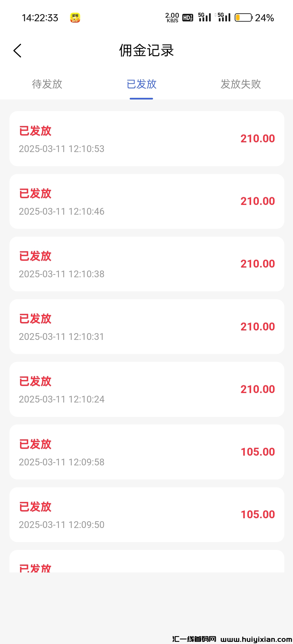Open the 发放失败 tab
This screenshot has width=293, height=644.
241,84
